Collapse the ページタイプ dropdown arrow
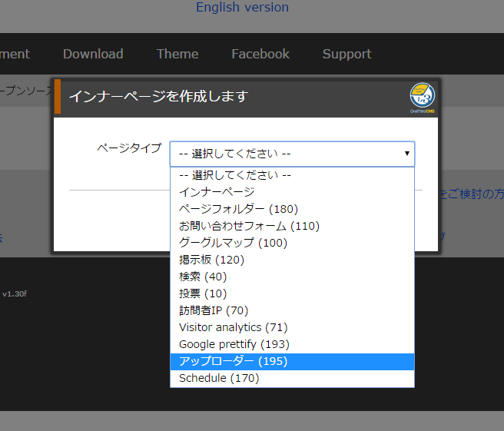The image size is (504, 431). [406, 154]
